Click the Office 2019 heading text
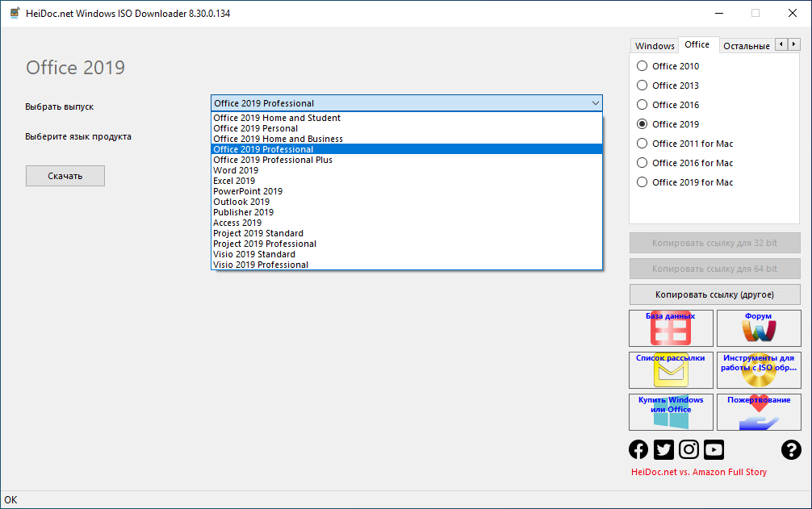The image size is (812, 509). coord(76,67)
